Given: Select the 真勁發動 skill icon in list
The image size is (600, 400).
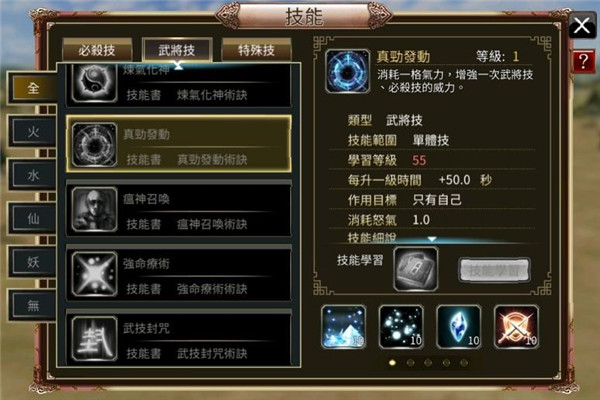Looking at the screenshot, I should coord(95,144).
